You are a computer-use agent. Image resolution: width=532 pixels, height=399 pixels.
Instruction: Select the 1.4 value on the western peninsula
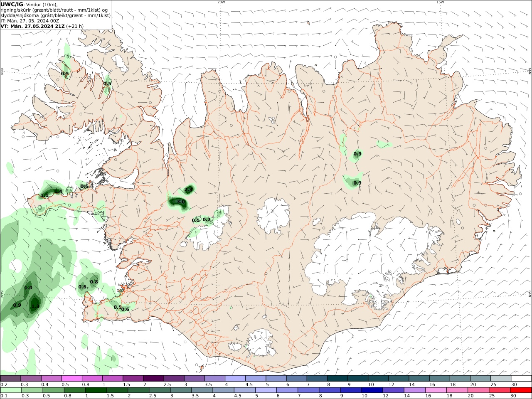(58, 192)
